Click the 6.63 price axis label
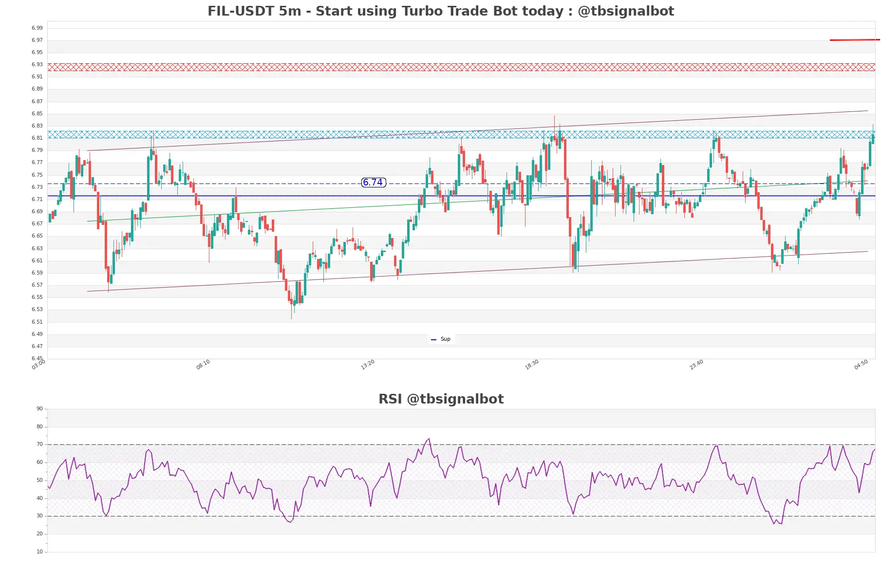This screenshot has height=588, width=882. tap(37, 249)
